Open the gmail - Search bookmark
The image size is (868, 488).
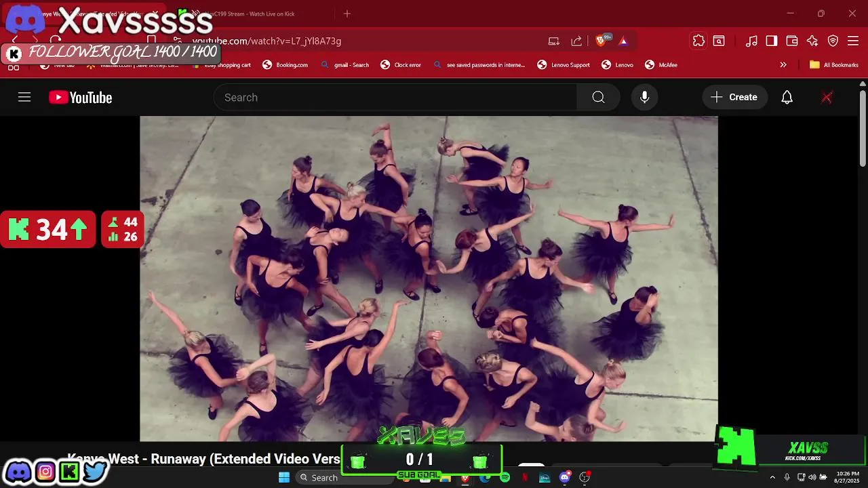point(344,65)
